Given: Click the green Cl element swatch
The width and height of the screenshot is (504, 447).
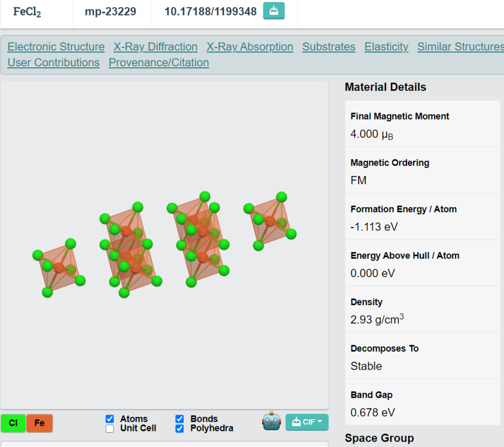Looking at the screenshot, I should coord(13,423).
